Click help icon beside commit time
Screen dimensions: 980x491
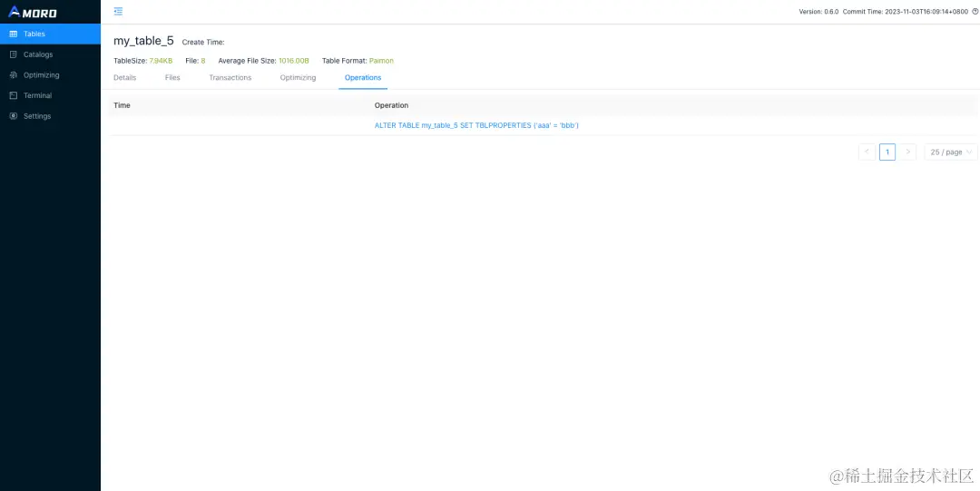tap(975, 11)
